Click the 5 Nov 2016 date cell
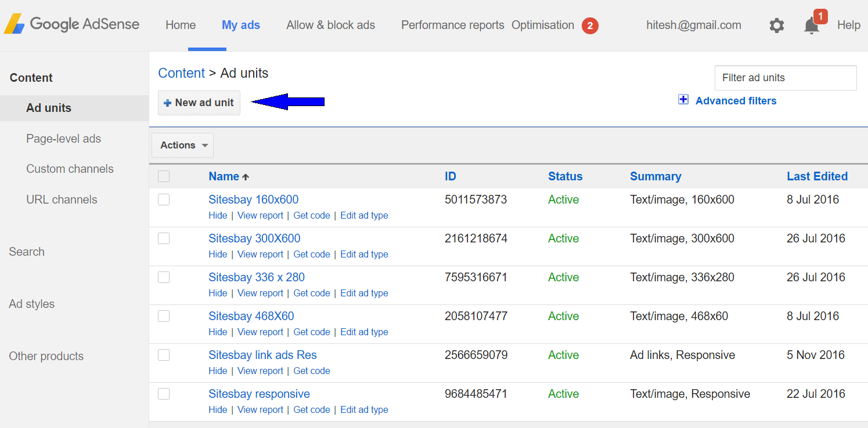The width and height of the screenshot is (868, 428). (x=816, y=355)
